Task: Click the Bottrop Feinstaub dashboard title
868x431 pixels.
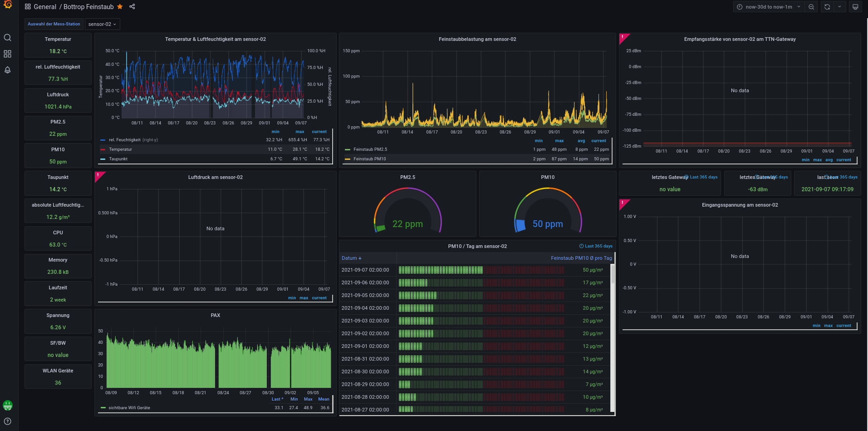Action: pyautogui.click(x=88, y=7)
